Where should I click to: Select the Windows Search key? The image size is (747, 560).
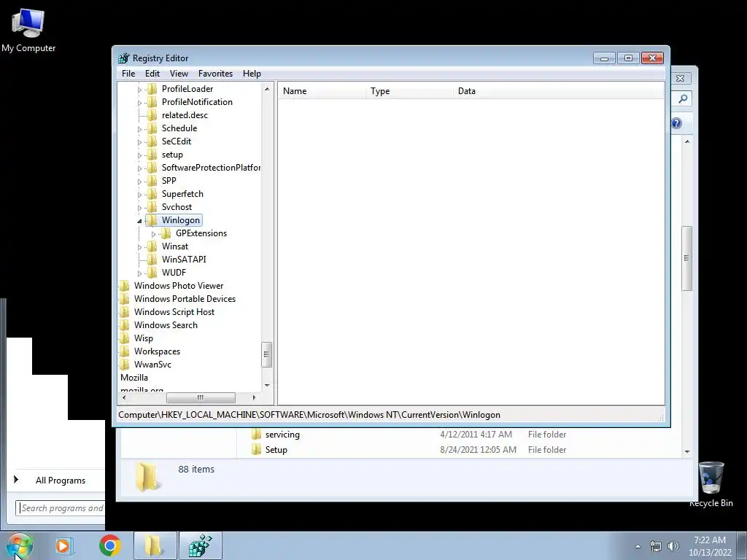166,324
